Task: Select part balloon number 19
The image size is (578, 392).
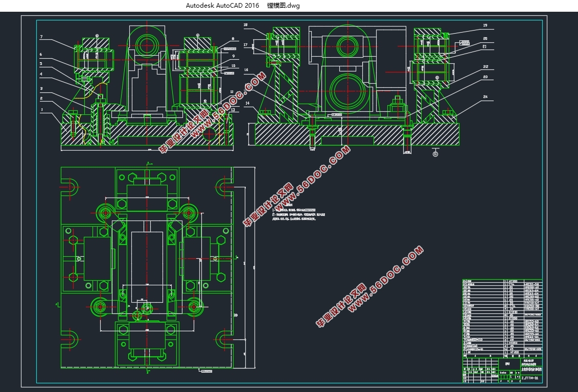Action: pyautogui.click(x=485, y=26)
